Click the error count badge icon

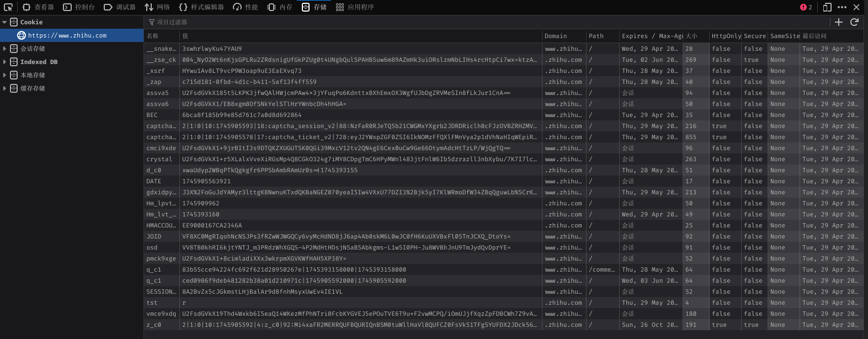806,7
